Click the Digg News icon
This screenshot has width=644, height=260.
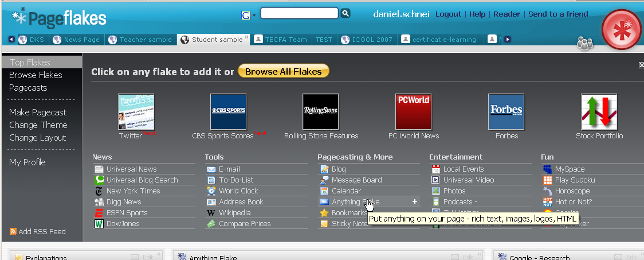click(99, 202)
